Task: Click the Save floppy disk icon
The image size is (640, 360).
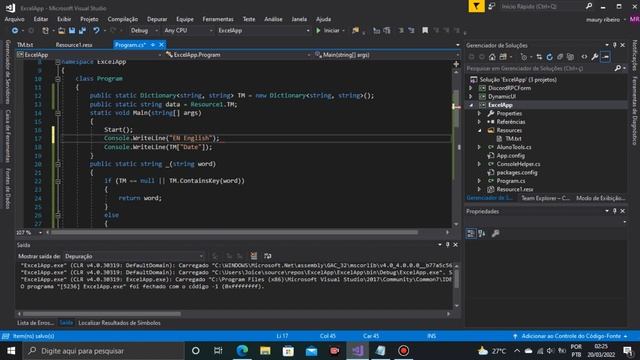Action: coord(72,31)
